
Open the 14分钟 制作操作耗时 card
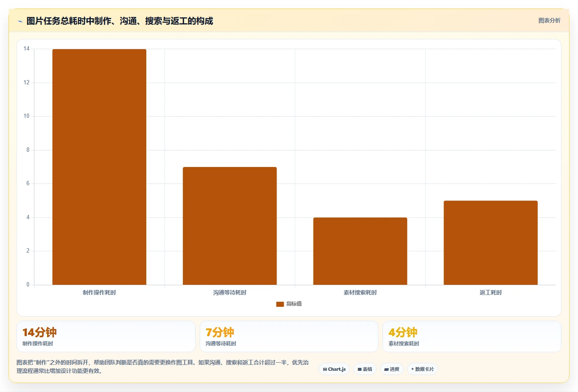point(106,336)
